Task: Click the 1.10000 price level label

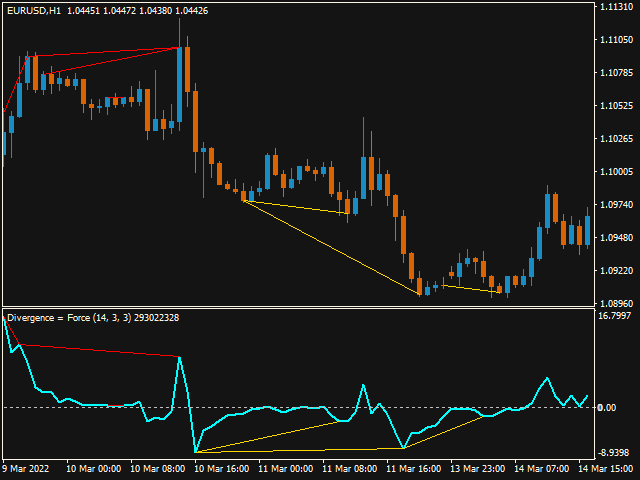Action: click(615, 171)
